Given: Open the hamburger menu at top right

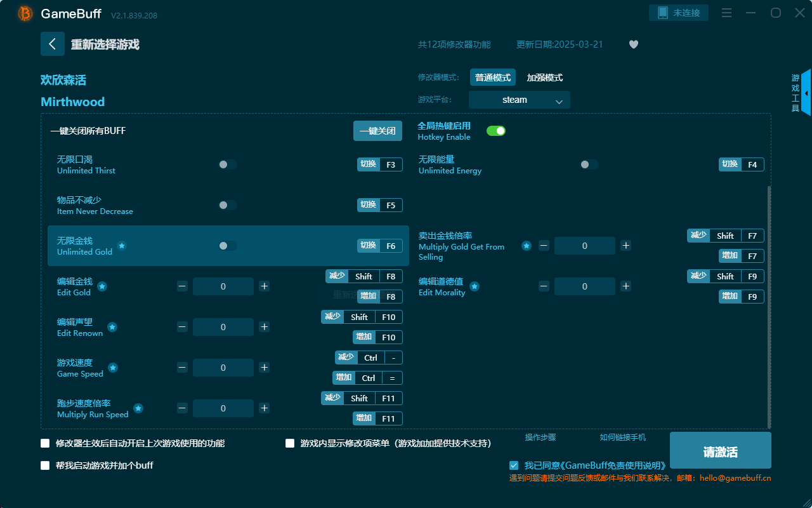Looking at the screenshot, I should point(726,13).
